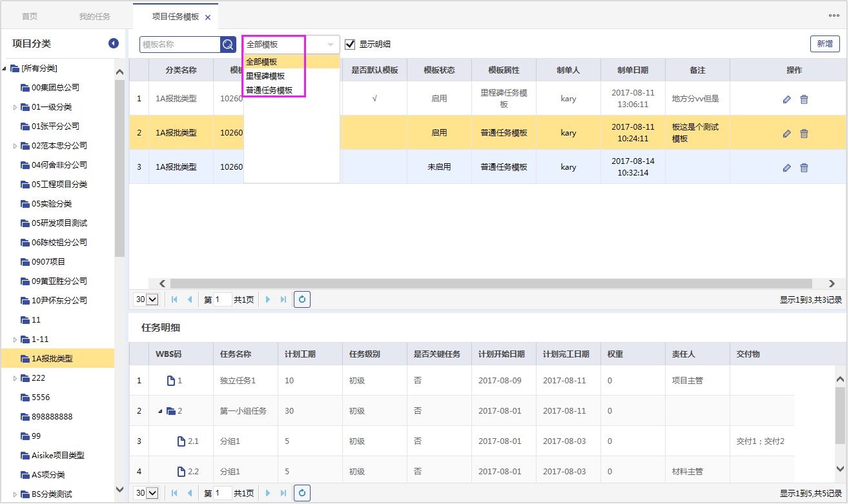Image resolution: width=849 pixels, height=504 pixels.
Task: Click the file icon of WBS 1
Action: pyautogui.click(x=171, y=381)
